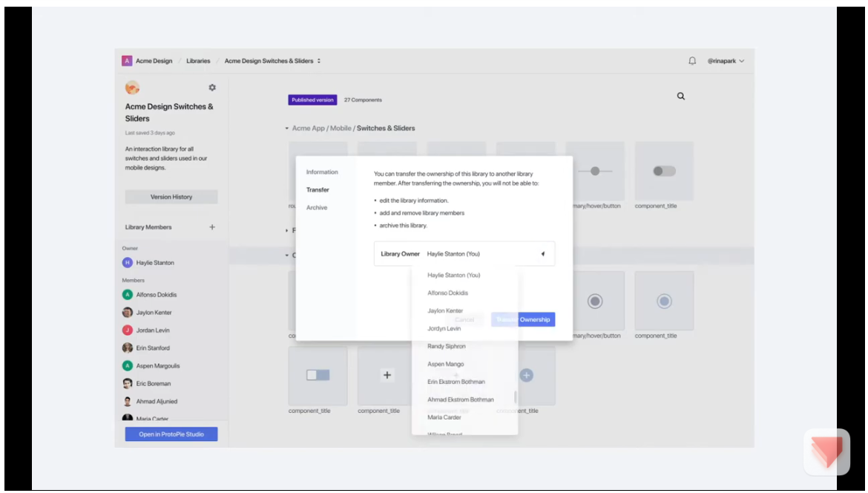Click the search magnifier icon
Screen dimensions: 868x493
[681, 97]
